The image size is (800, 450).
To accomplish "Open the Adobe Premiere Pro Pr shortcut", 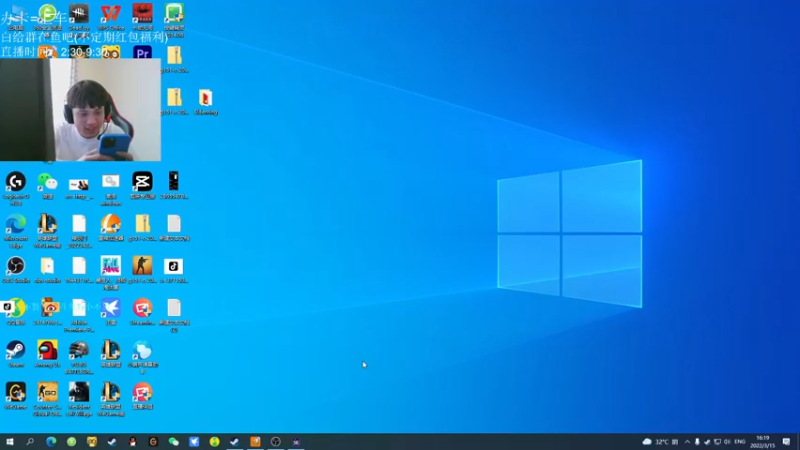I will pos(142,53).
